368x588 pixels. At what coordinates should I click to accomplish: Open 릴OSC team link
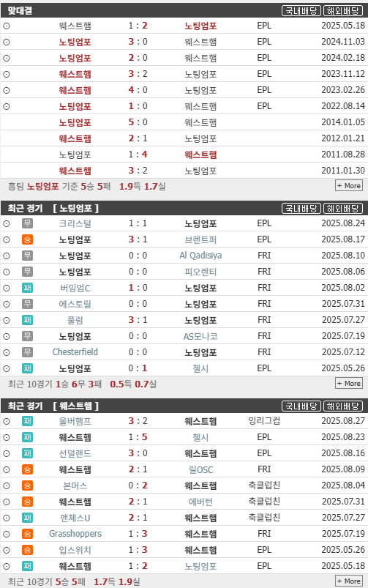tap(200, 470)
